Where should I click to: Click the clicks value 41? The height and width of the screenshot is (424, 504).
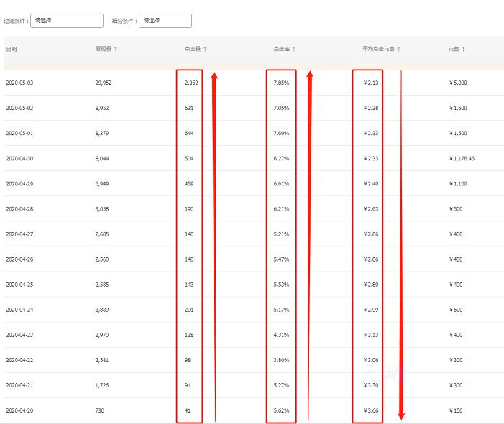[188, 410]
